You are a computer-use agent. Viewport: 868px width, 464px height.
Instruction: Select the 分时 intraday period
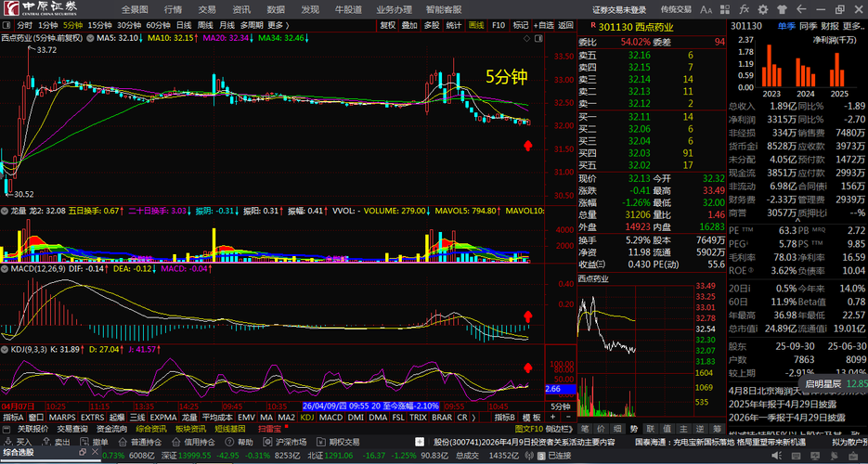24,25
